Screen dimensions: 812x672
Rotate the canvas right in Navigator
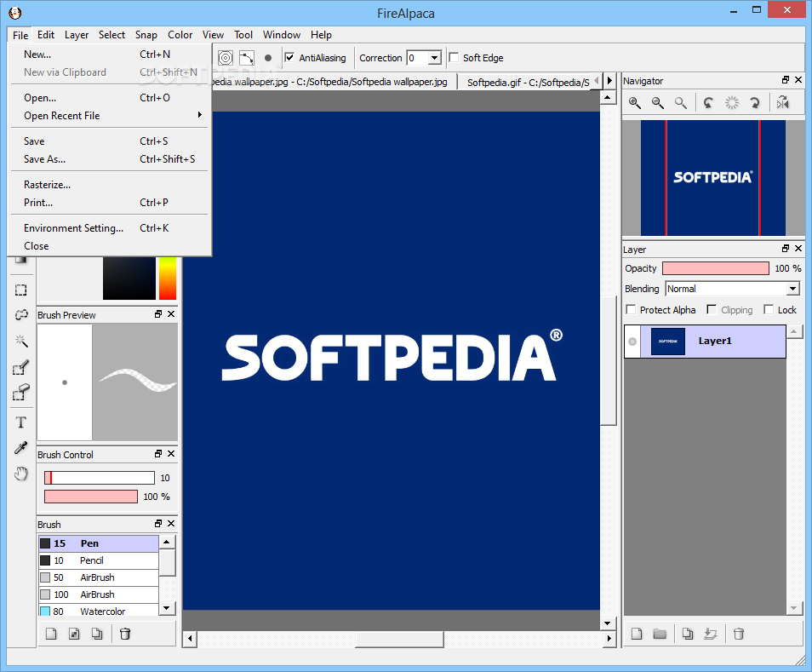(x=754, y=103)
